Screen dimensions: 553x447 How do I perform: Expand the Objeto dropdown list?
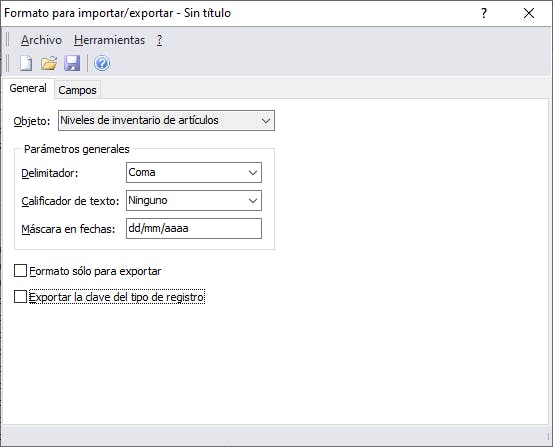pos(166,121)
